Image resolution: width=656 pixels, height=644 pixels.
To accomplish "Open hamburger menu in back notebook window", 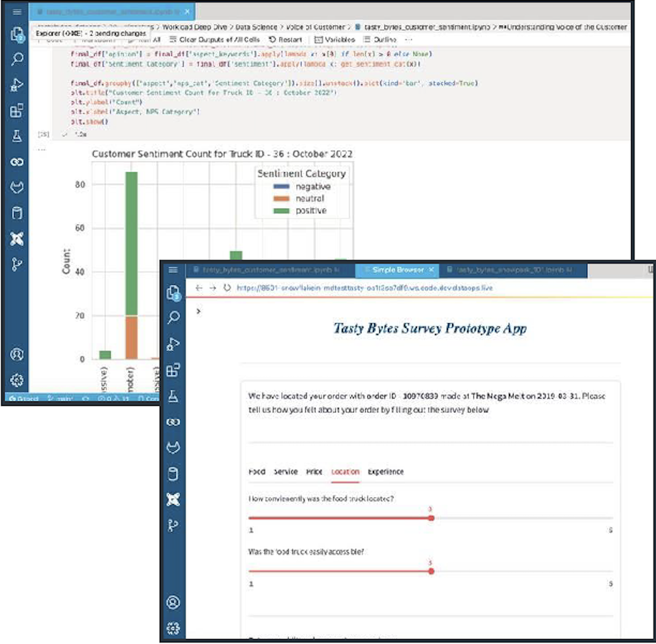I will coord(17,12).
